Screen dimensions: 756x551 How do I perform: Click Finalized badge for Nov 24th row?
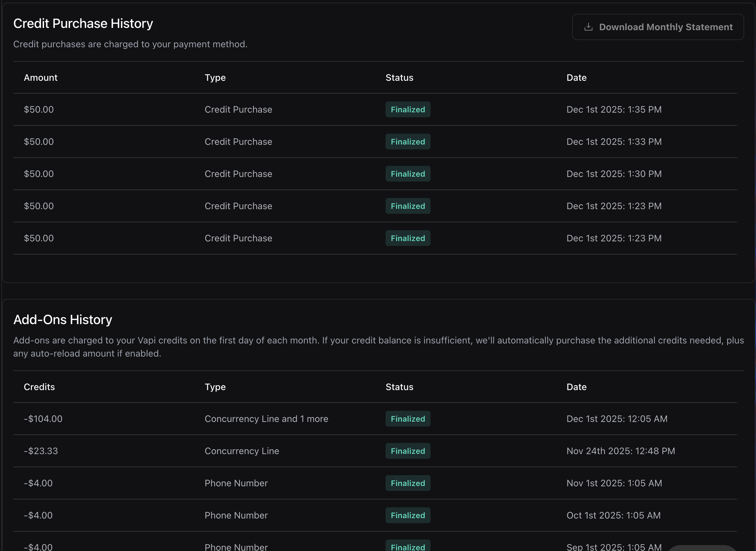tap(408, 451)
